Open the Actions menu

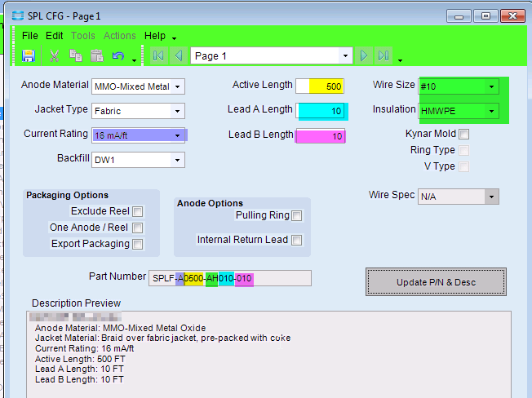(x=120, y=36)
